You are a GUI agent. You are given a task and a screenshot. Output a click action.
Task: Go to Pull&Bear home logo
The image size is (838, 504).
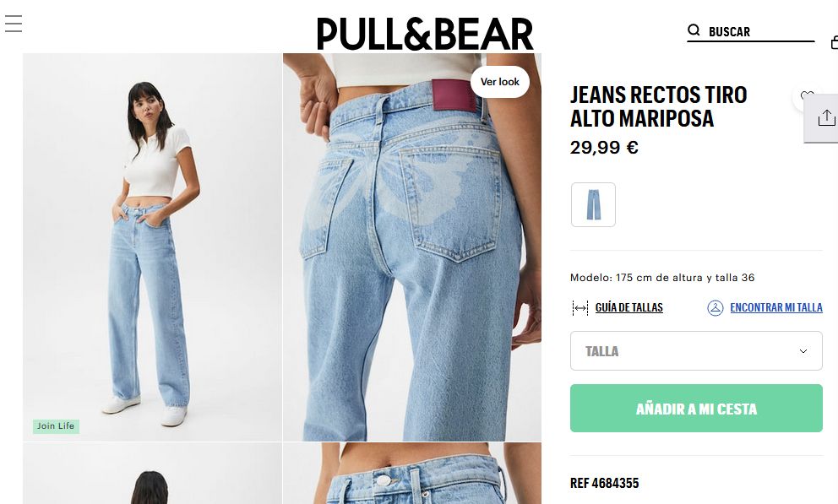(x=425, y=34)
